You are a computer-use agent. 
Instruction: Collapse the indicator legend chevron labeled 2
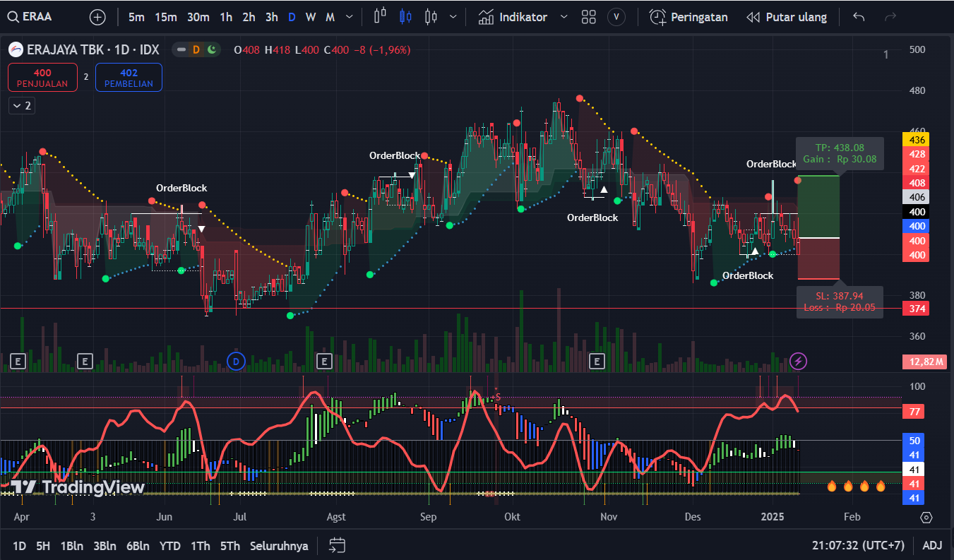coord(22,105)
